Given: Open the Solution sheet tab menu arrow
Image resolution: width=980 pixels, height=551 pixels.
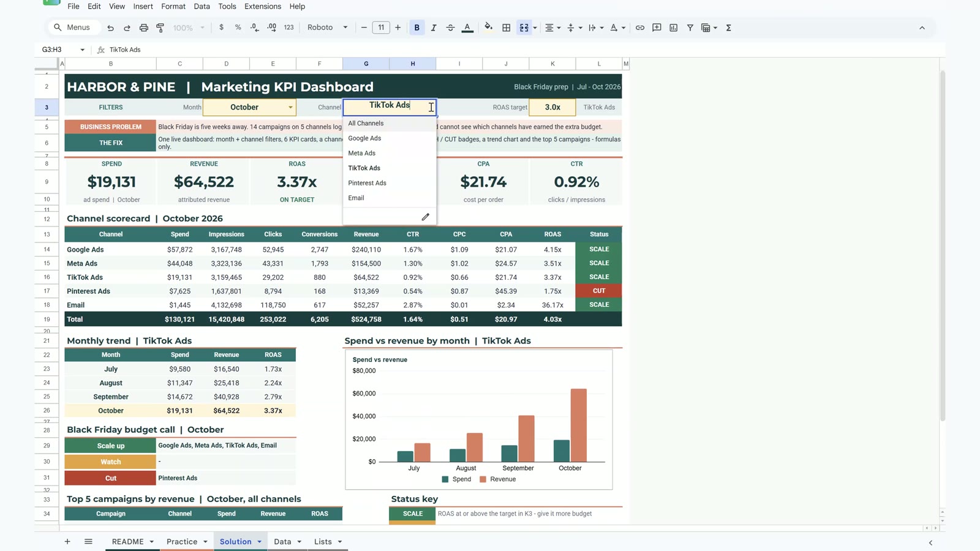Looking at the screenshot, I should click(260, 542).
